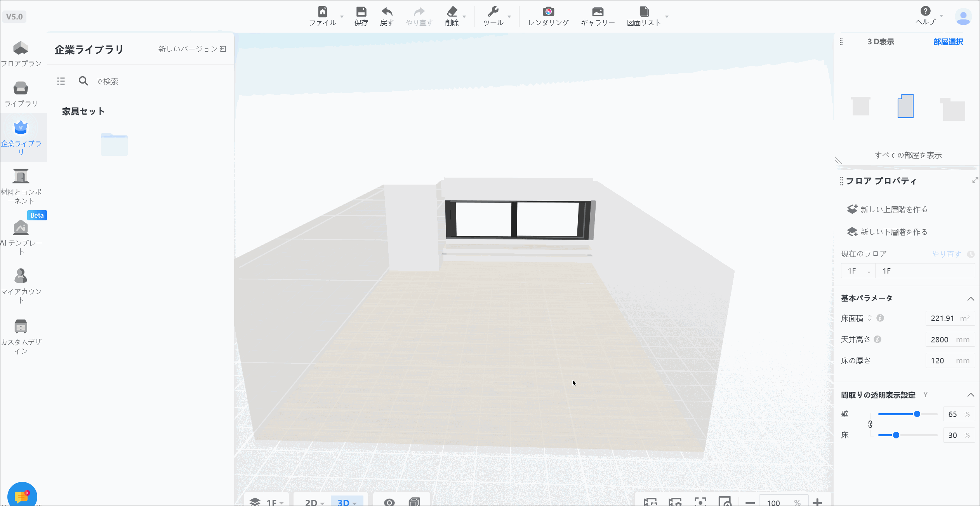Adjust the 壁 transparency slider

(907, 414)
